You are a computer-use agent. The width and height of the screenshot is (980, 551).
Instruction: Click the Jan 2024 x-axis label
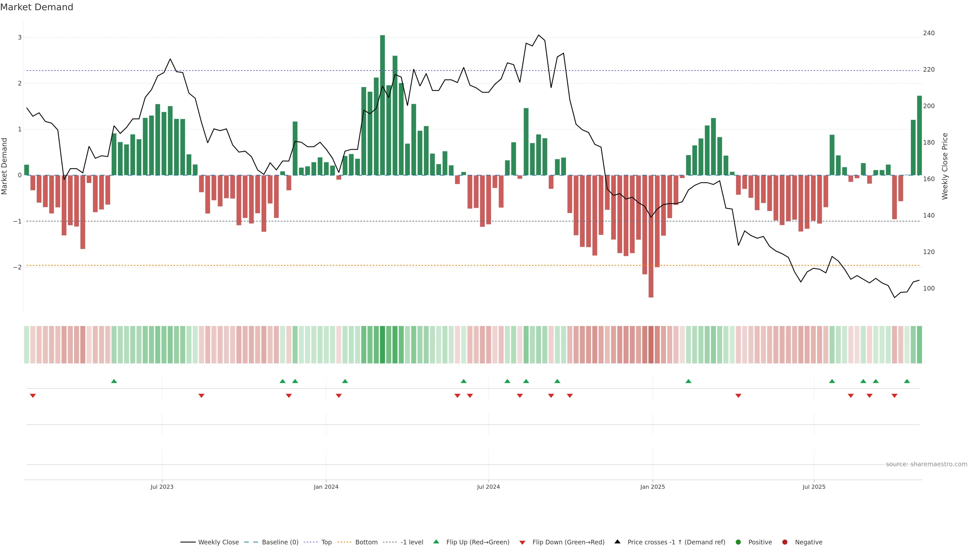pos(326,487)
